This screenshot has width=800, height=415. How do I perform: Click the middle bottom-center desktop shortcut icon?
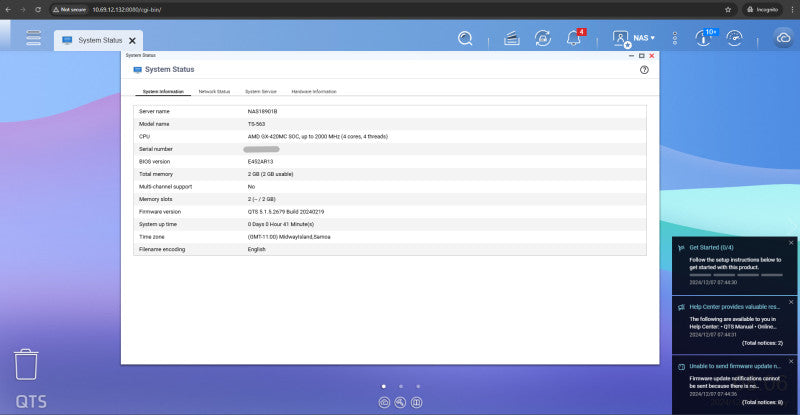pyautogui.click(x=401, y=403)
